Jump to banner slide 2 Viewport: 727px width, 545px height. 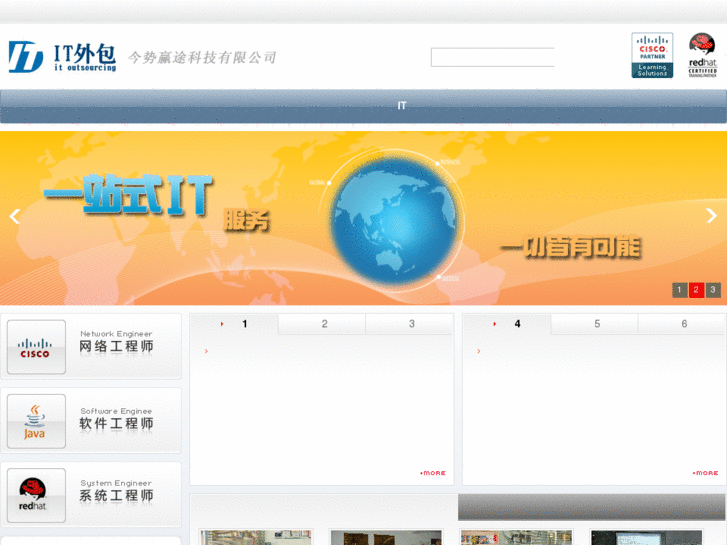pyautogui.click(x=696, y=290)
